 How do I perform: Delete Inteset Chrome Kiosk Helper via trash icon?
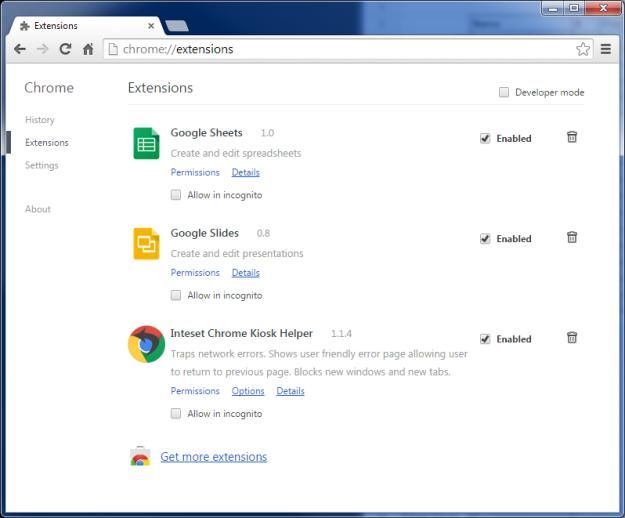[x=572, y=337]
